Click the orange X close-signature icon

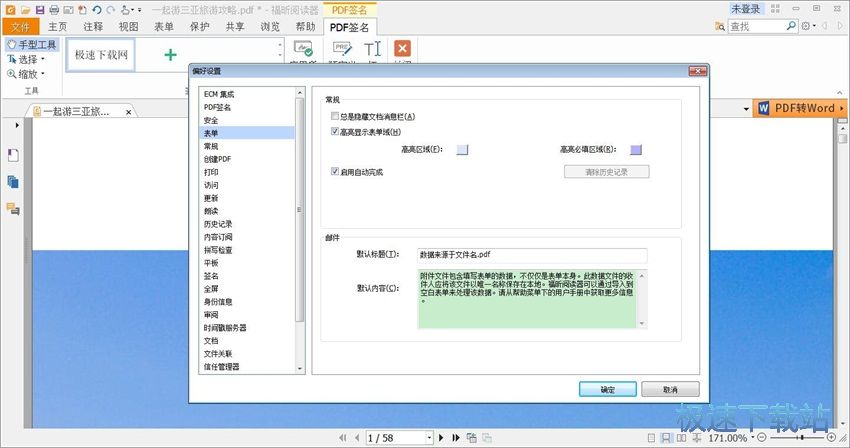click(x=402, y=48)
